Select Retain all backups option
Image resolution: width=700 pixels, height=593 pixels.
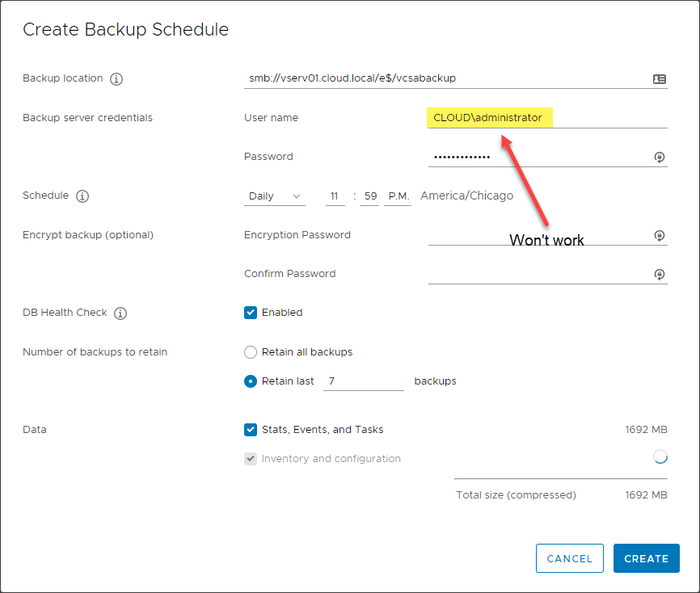point(251,352)
